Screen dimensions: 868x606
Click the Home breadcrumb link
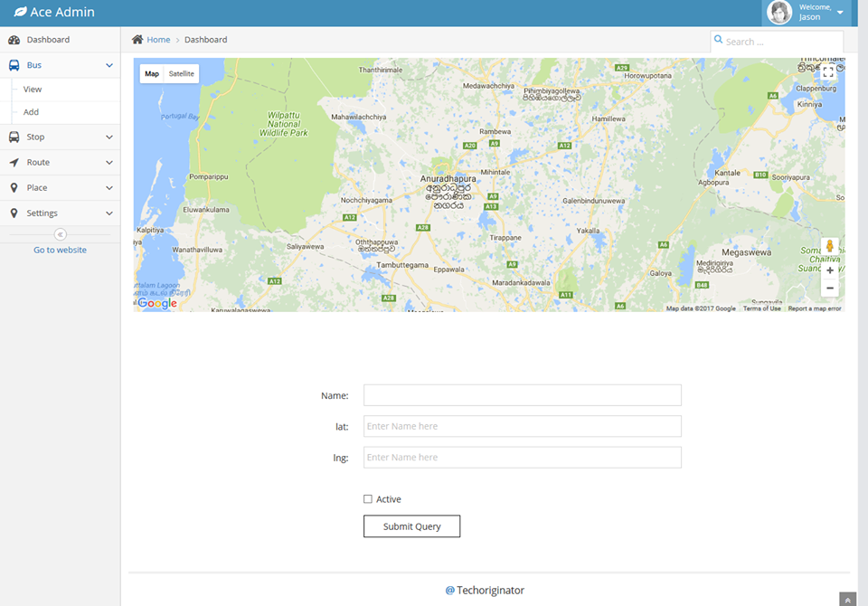[x=158, y=39]
